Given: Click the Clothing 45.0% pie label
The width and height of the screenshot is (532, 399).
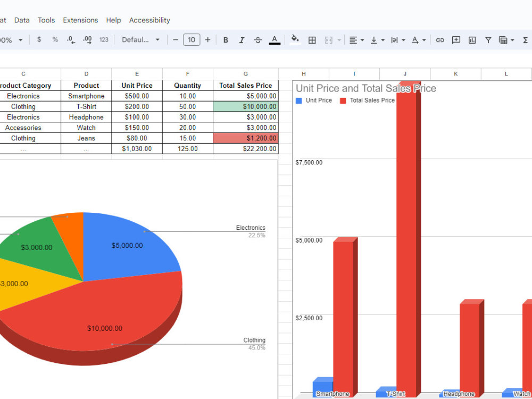Looking at the screenshot, I should tap(254, 344).
